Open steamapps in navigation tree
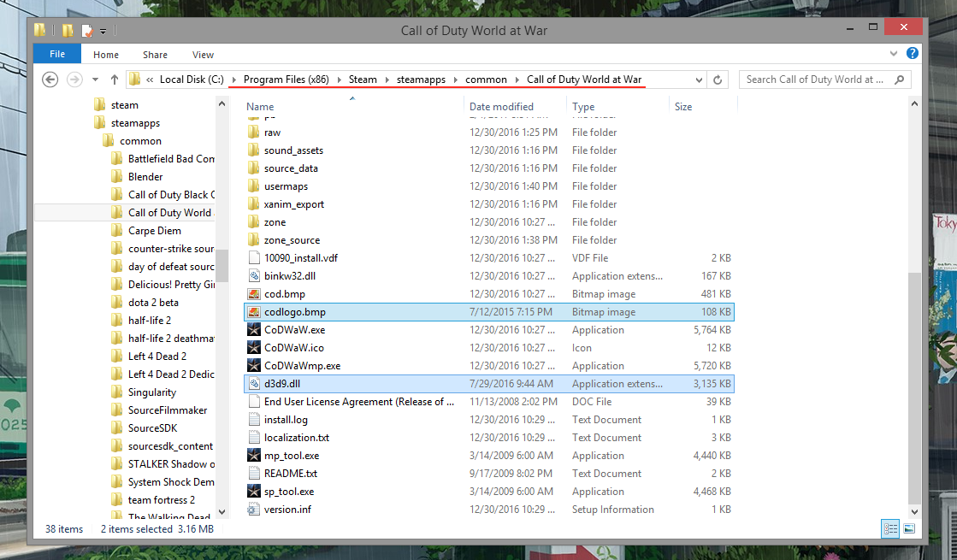The height and width of the screenshot is (560, 957). (135, 122)
